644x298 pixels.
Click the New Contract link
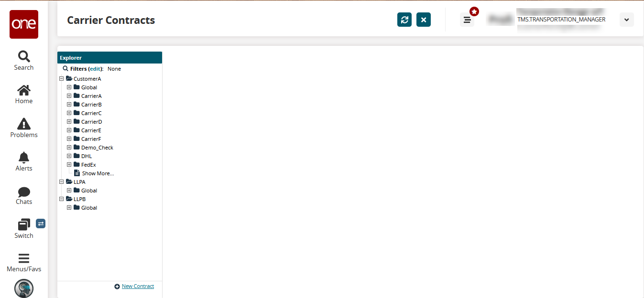pos(138,287)
